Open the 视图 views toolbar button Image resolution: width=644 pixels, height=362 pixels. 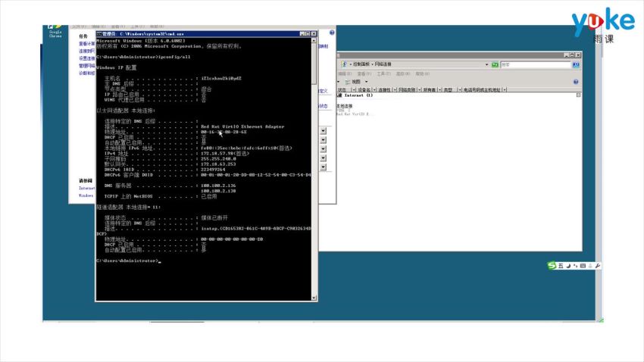[x=354, y=82]
